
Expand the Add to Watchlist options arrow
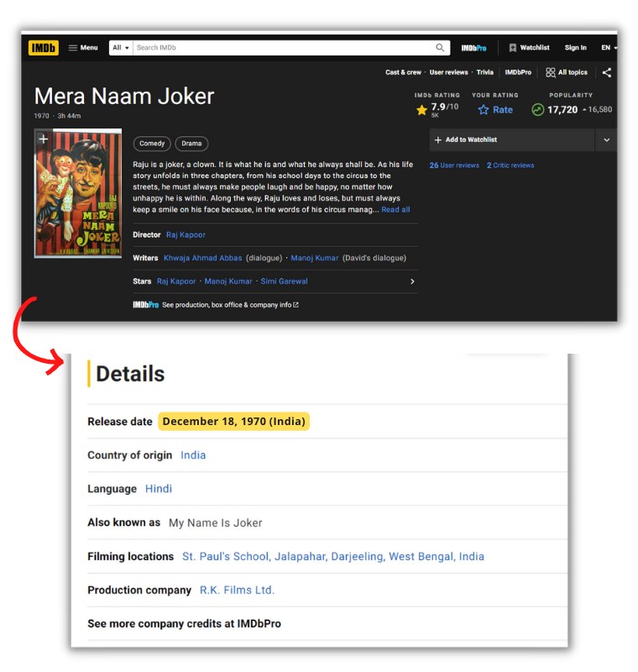(606, 140)
